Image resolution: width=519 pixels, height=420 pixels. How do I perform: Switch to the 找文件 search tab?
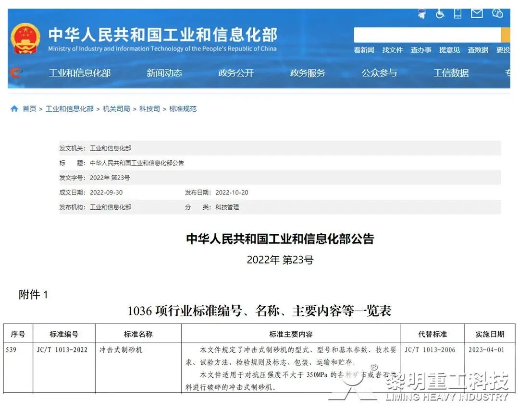tap(393, 50)
